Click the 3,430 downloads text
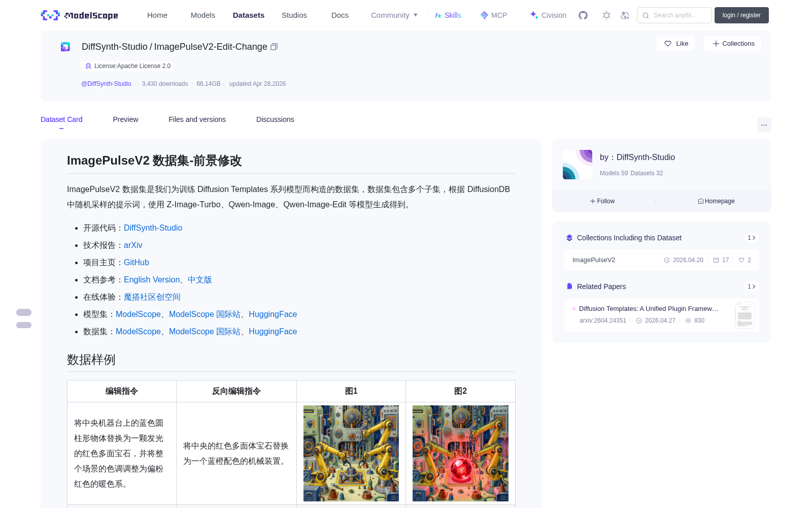Viewport: 812px width, 508px height. [x=165, y=84]
